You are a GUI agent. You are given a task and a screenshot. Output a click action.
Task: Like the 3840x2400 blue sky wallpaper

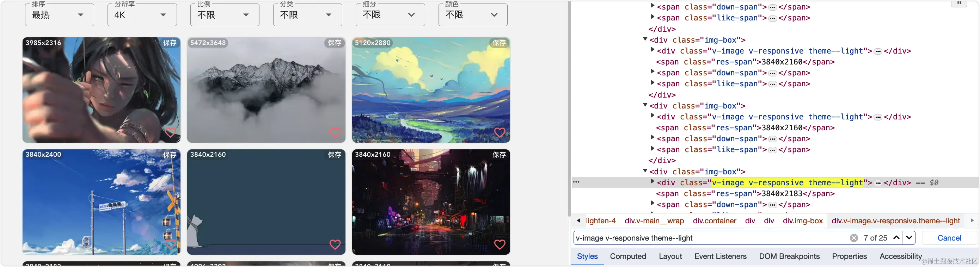[170, 244]
